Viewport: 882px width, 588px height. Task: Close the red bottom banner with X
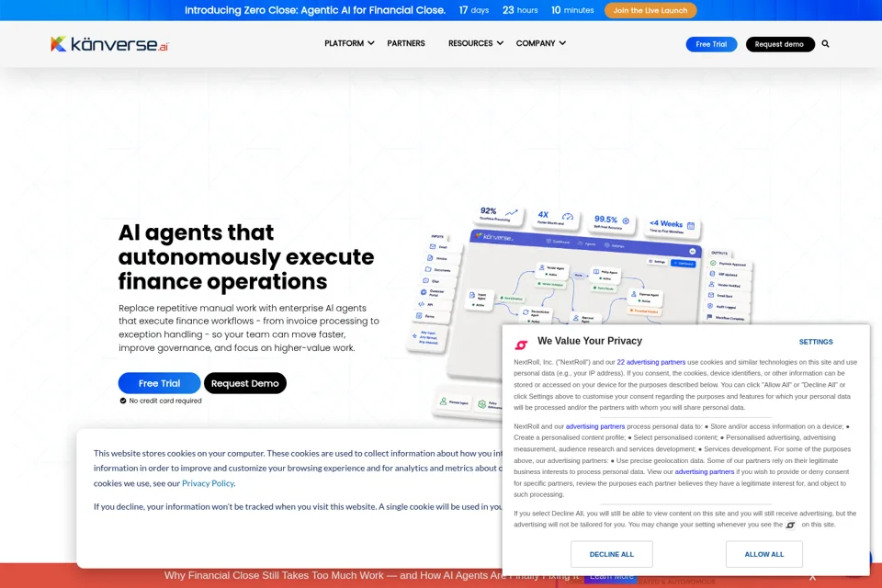(812, 577)
